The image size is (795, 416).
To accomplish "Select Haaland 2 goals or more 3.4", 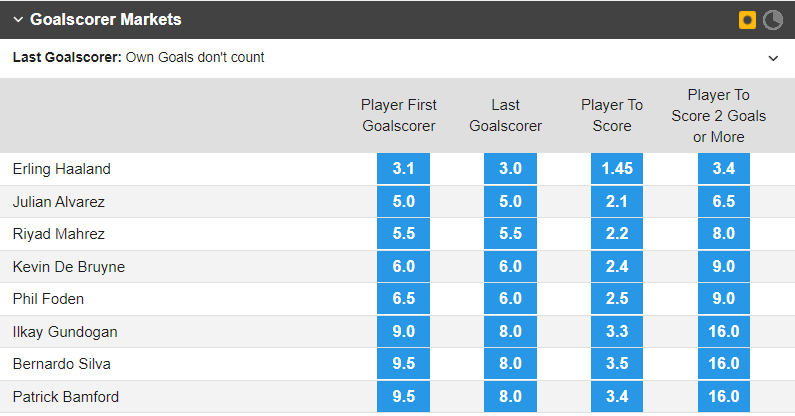I will [724, 169].
